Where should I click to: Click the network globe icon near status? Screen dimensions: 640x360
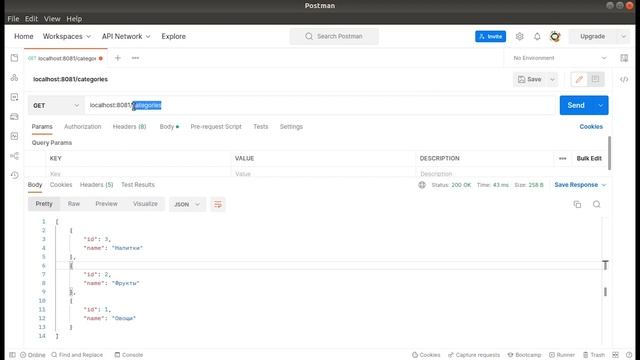422,185
